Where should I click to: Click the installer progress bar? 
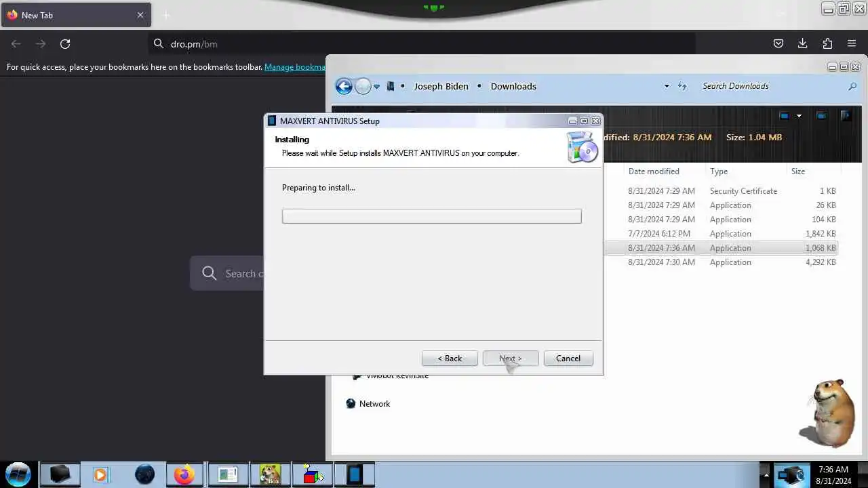point(432,216)
